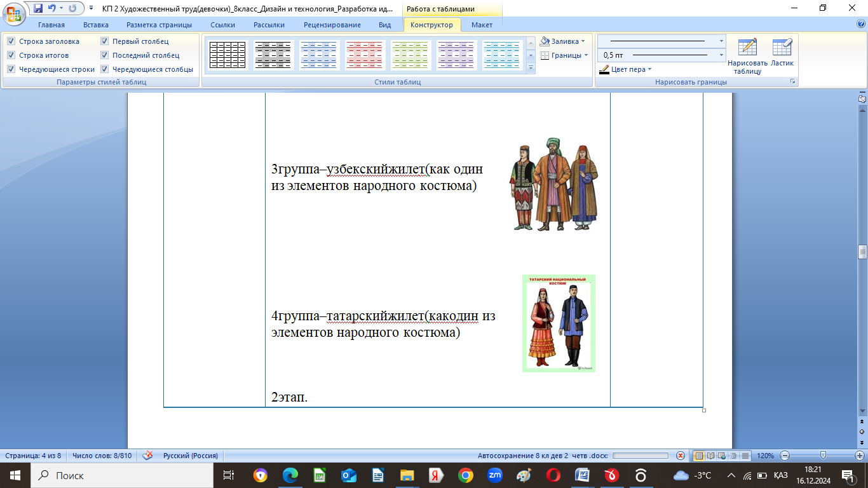The image size is (868, 488).
Task: Switch to Print Layout view icon
Action: 699,456
